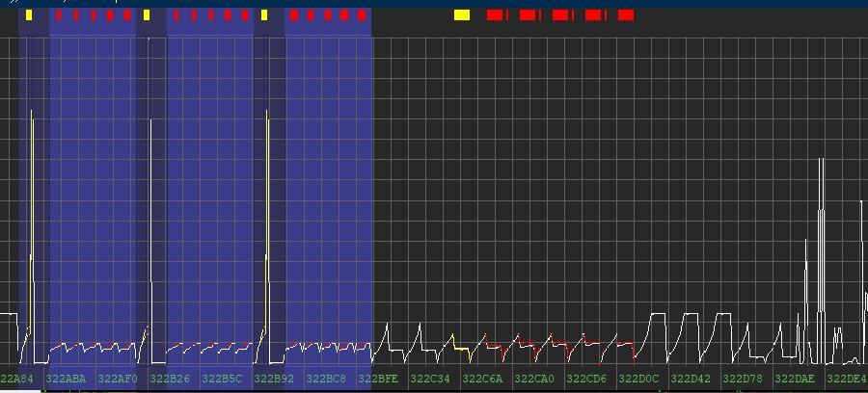
Task: Jump to address 322B5C on the axis
Action: pyautogui.click(x=222, y=380)
